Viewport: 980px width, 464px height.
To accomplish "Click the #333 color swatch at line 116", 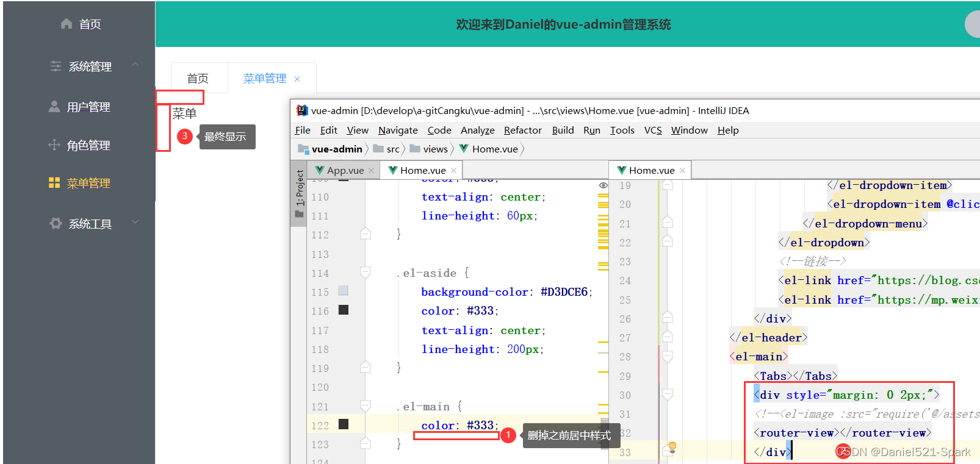I will [344, 310].
